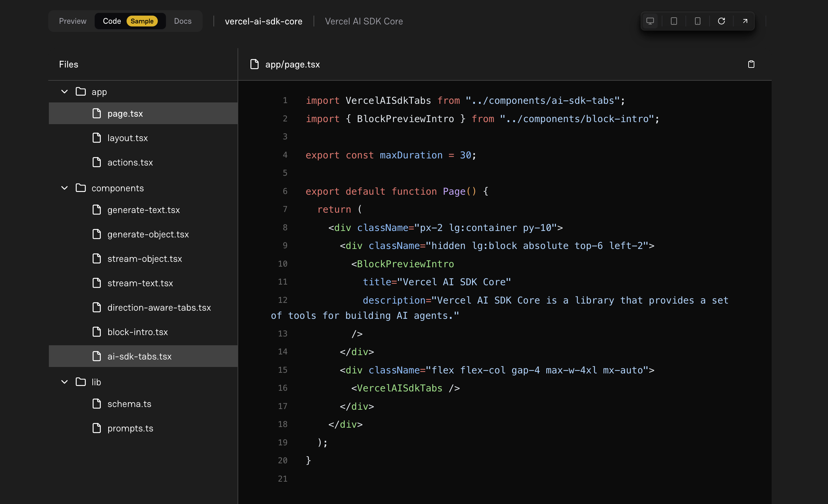Click file icon next to stream-object.tsx
Viewport: 828px width, 504px height.
[97, 258]
